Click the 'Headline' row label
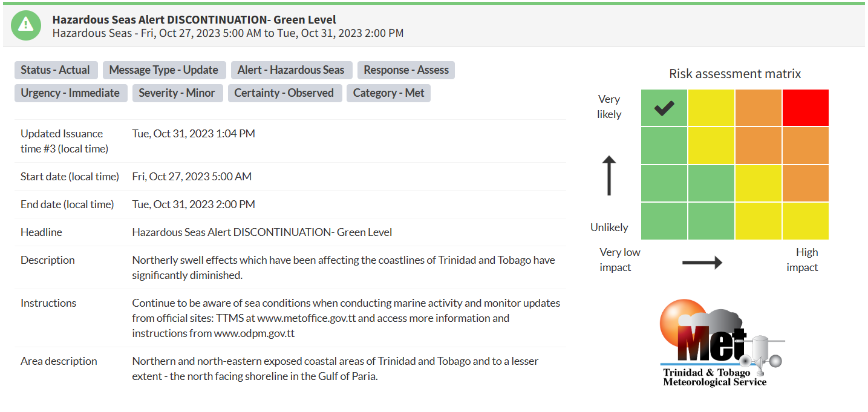Screen dimensions: 868x412 click(41, 232)
